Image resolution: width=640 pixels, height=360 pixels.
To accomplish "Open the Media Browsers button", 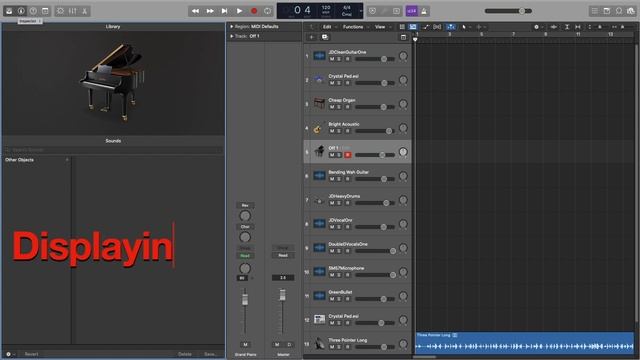I will pyautogui.click(x=631, y=11).
